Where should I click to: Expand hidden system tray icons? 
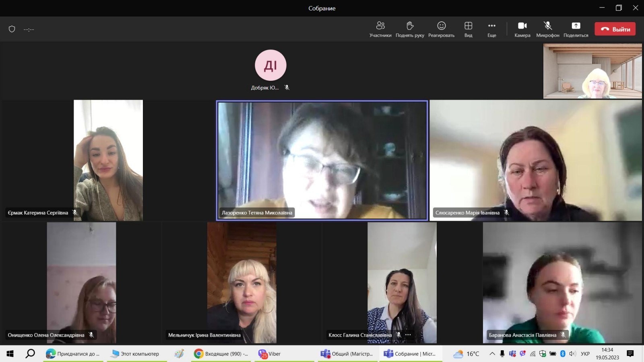[x=492, y=354]
